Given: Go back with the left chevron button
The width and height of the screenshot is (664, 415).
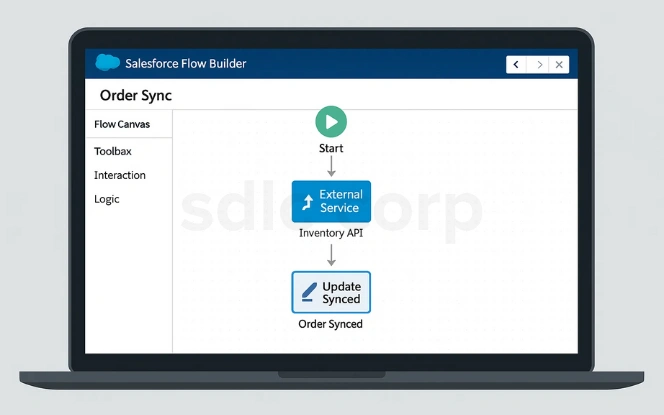Looking at the screenshot, I should coord(516,64).
